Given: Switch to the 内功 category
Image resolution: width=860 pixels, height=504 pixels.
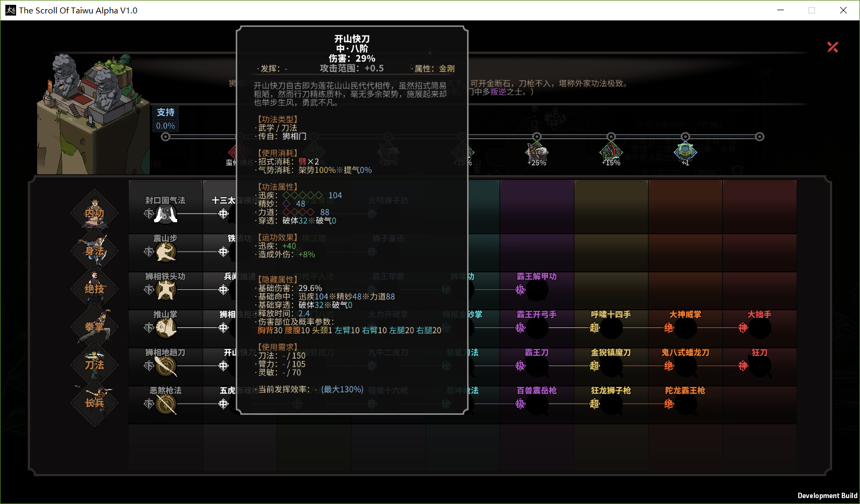Looking at the screenshot, I should pos(94,213).
